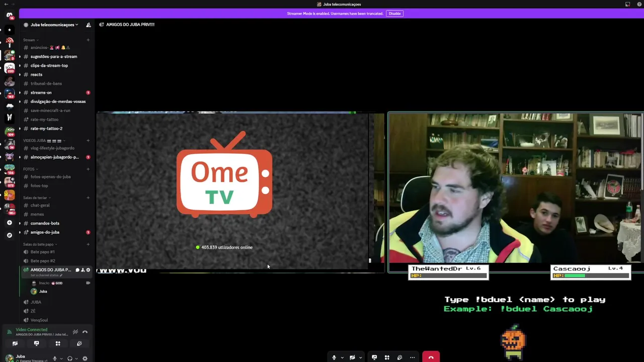Toggle camera in left voice panel
The image size is (644, 362).
tap(15, 343)
